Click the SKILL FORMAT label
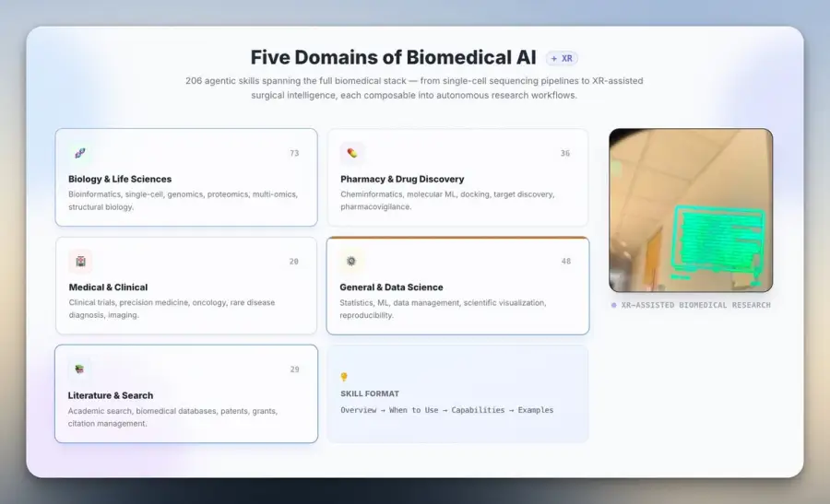This screenshot has height=504, width=830. pyautogui.click(x=370, y=393)
